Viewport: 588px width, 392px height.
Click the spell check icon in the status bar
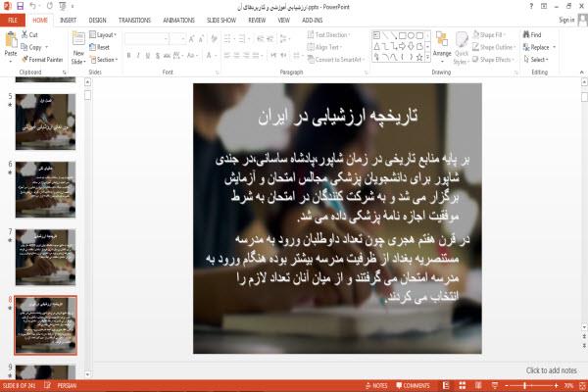click(47, 385)
